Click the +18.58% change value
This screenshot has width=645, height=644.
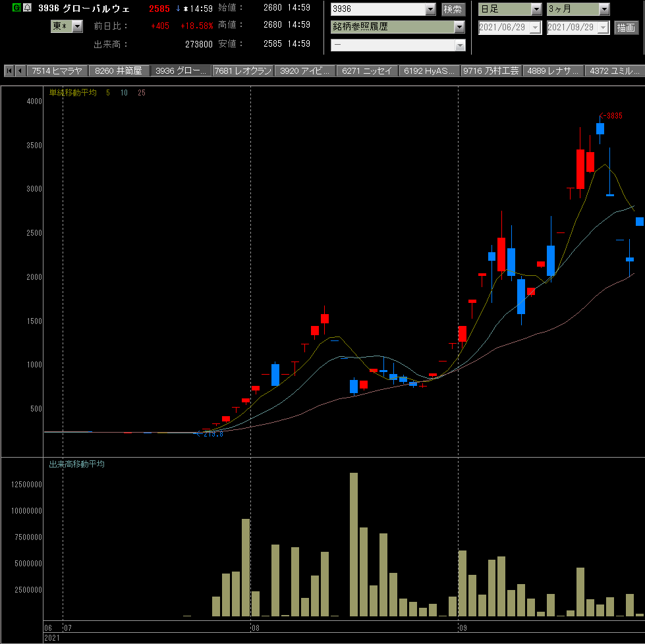pyautogui.click(x=196, y=26)
